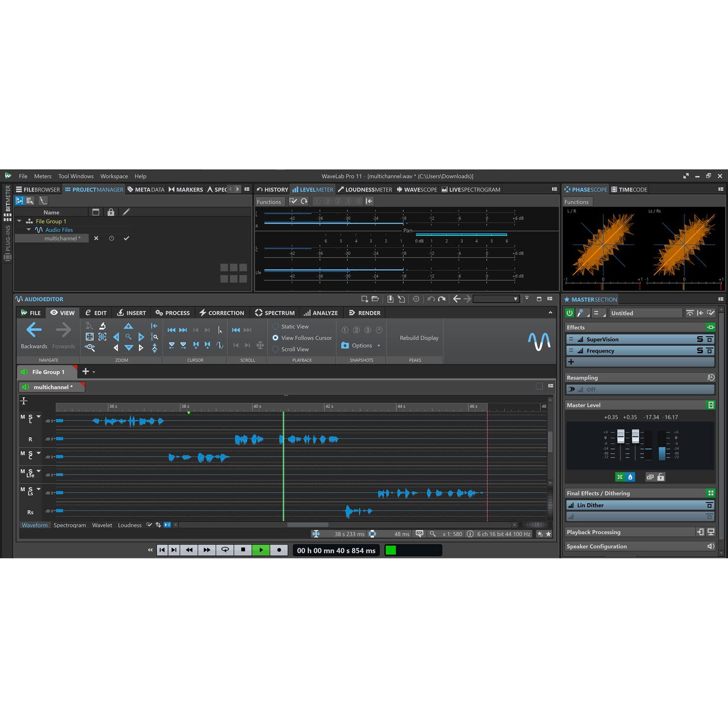Start playback with the green play button
This screenshot has height=728, width=728.
click(x=261, y=550)
